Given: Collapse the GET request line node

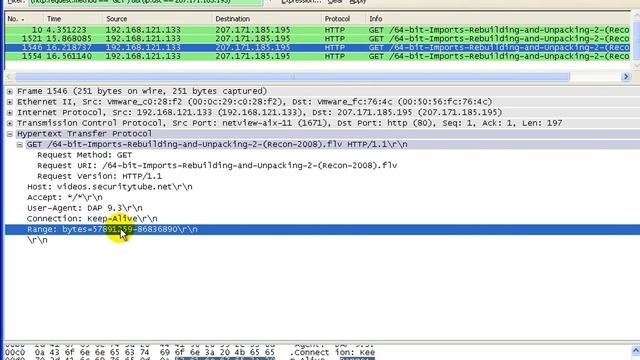Looking at the screenshot, I should [x=20, y=144].
